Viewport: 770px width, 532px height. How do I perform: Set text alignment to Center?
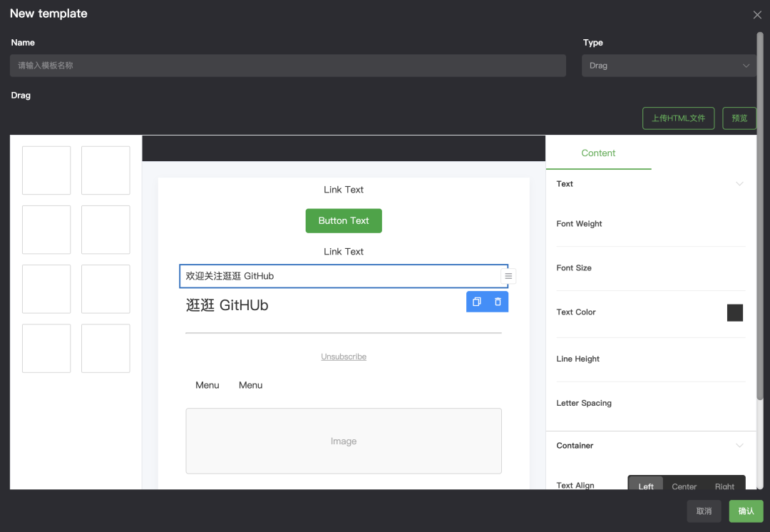pyautogui.click(x=684, y=486)
